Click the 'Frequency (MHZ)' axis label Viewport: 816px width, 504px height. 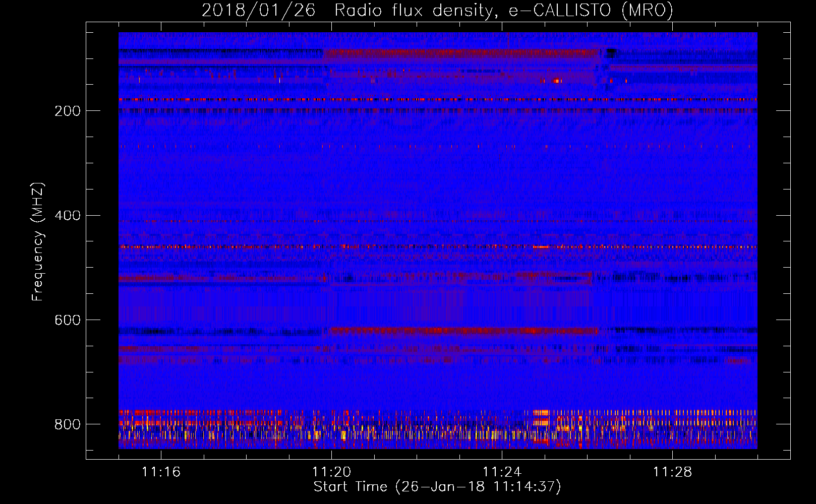coord(38,242)
